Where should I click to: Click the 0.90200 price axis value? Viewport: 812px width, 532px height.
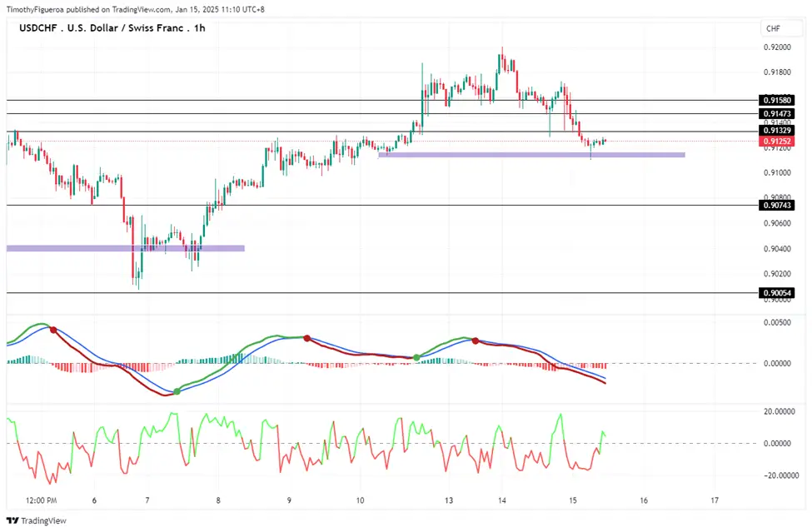(x=777, y=274)
